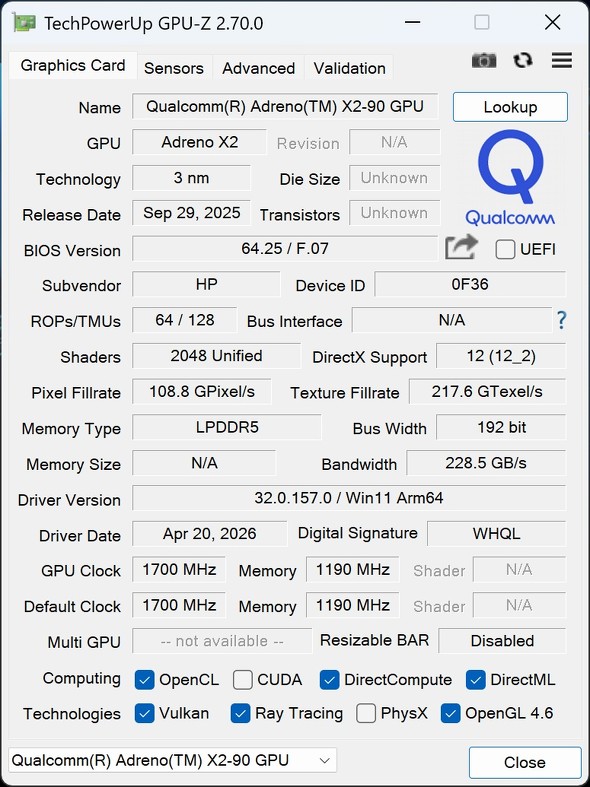Viewport: 590px width, 787px height.
Task: Click the Memory Size field N/A
Action: tap(204, 463)
